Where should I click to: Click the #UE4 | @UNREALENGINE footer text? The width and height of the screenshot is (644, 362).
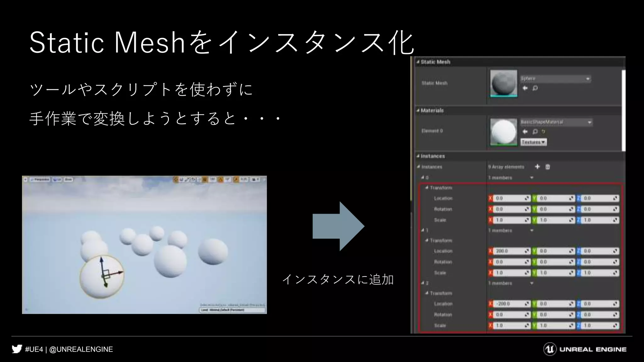(69, 349)
